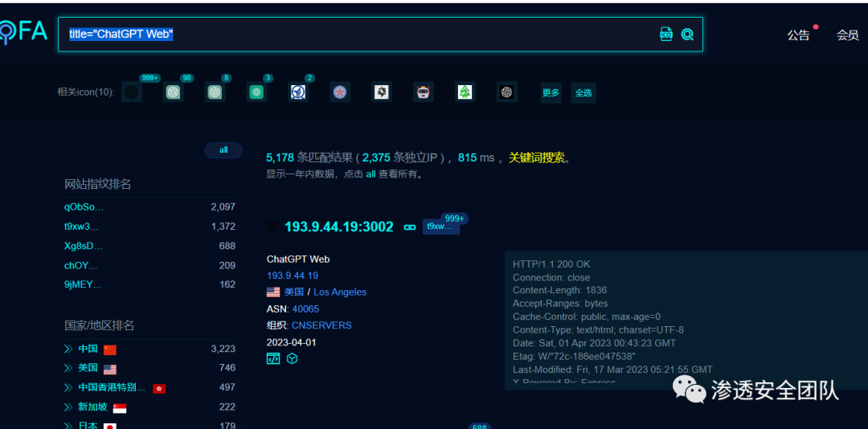The height and width of the screenshot is (429, 868).
Task: Click the 网站指纹排名 section heading
Action: 98,184
